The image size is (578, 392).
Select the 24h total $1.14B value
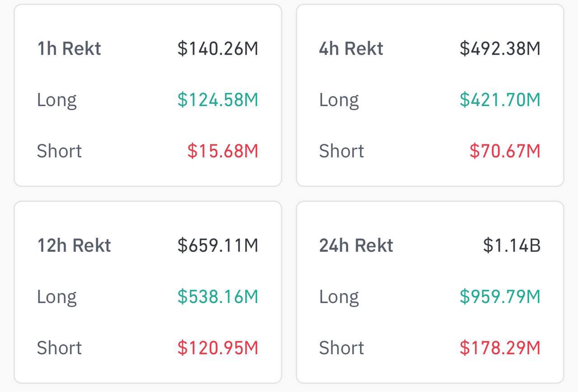click(512, 245)
